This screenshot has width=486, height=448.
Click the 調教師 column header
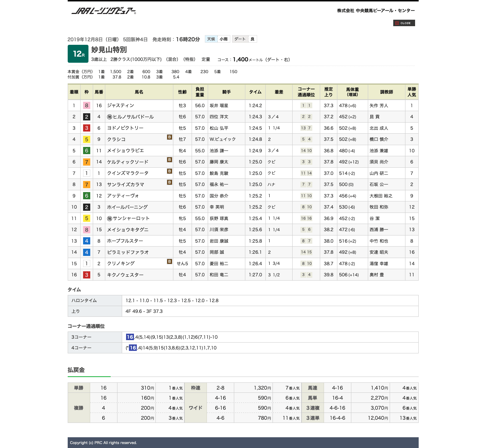point(386,92)
